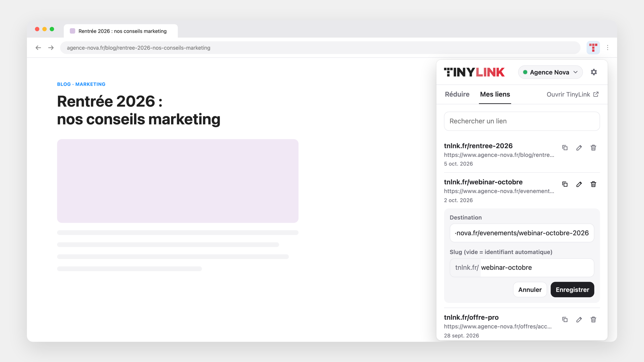Open the Agence Nova workspace dropdown
The image size is (644, 362).
tap(550, 72)
